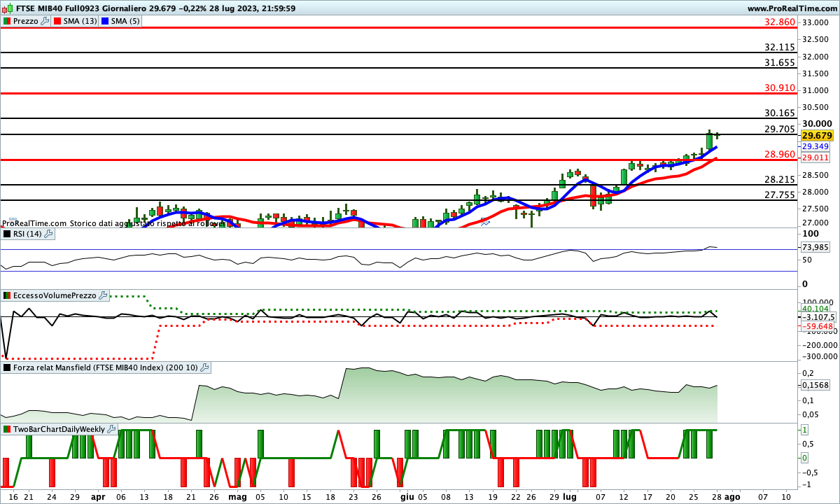
Task: Open EccessoVolumePrezzo wrench settings icon
Action: pyautogui.click(x=103, y=295)
